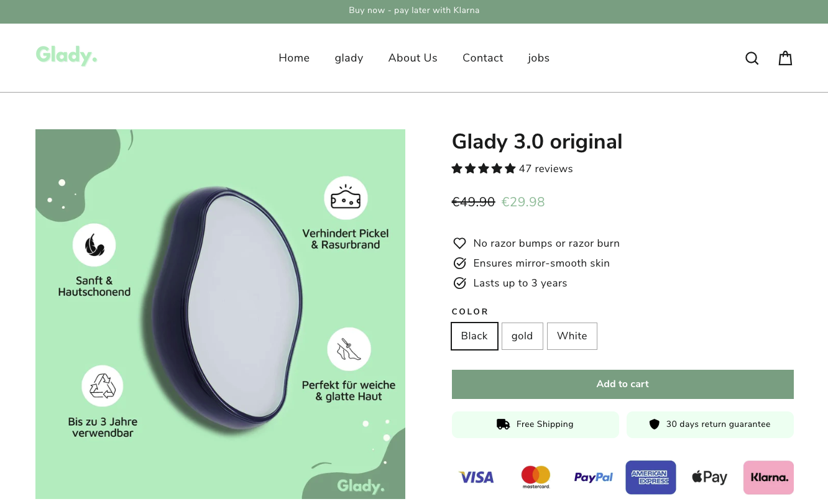828x504 pixels.
Task: Click the Free Shipping truck icon
Action: 502,424
